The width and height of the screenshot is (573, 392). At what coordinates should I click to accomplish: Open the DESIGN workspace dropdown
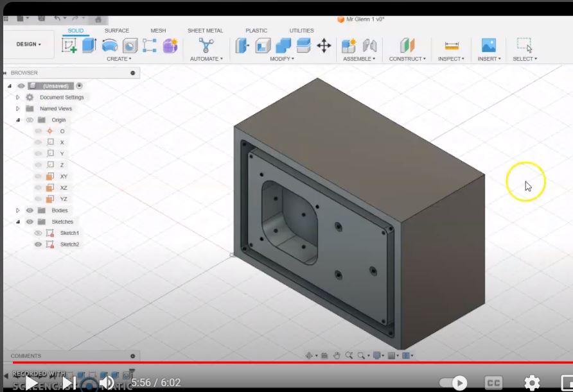coord(28,44)
